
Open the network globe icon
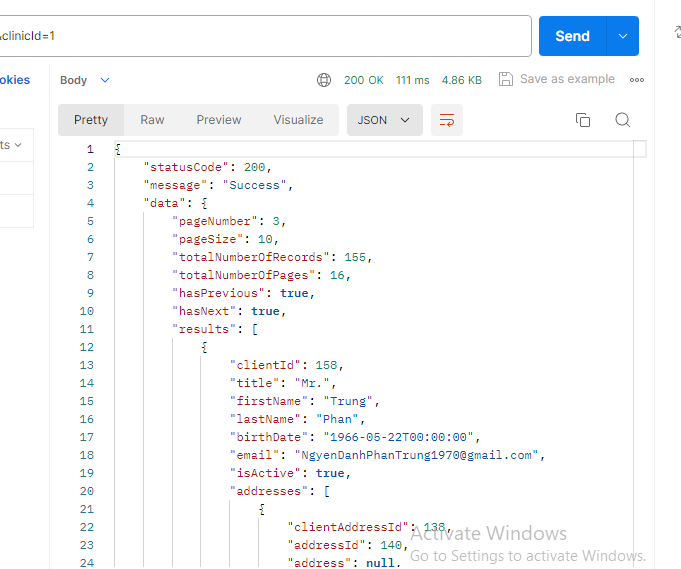click(x=324, y=80)
